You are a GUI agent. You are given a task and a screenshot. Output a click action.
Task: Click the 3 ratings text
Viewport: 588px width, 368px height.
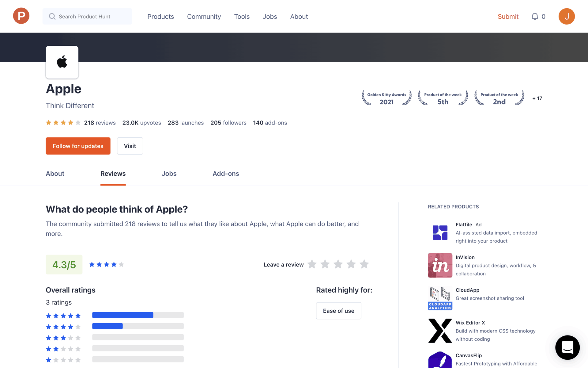(x=59, y=302)
